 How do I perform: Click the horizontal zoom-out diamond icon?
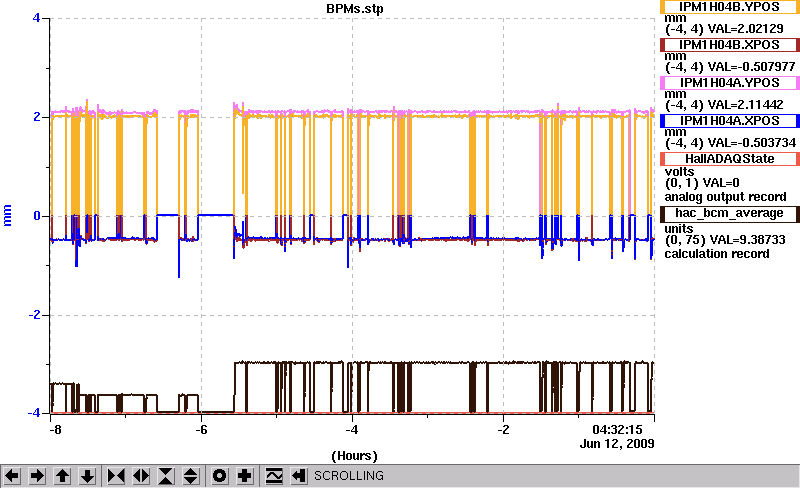coord(141,476)
